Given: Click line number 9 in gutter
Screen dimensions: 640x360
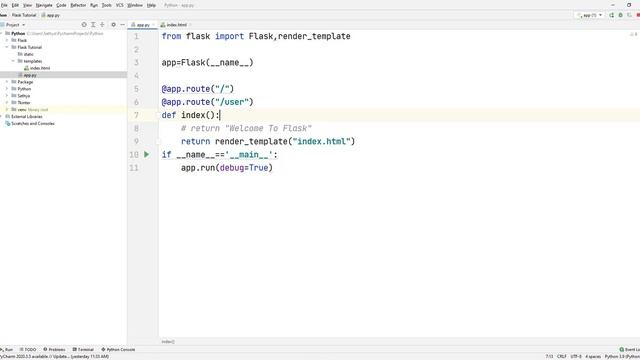Looking at the screenshot, I should point(136,142).
